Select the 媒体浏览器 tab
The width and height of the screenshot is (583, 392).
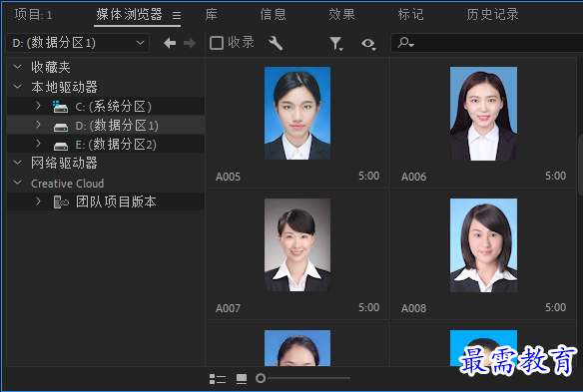pos(129,15)
